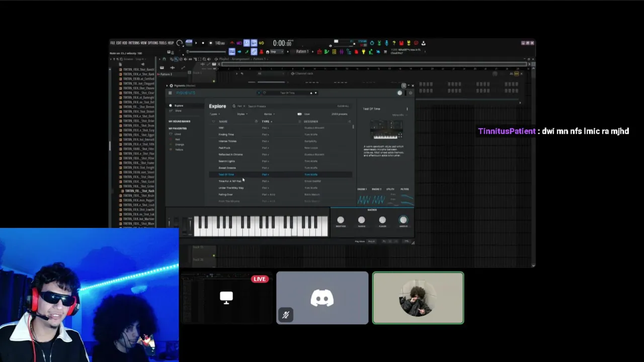This screenshot has width=644, height=362.
Task: Open the Styles filter dropdown
Action: (x=243, y=114)
